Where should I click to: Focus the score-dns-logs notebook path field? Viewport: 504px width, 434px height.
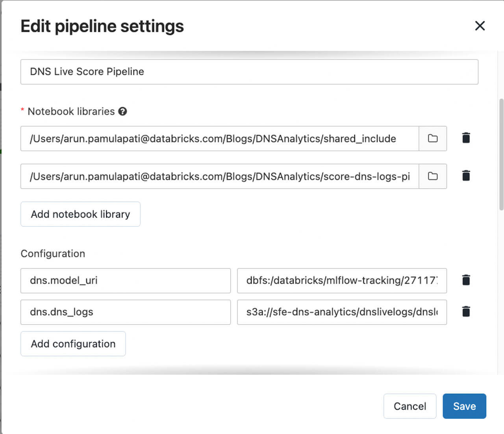219,176
